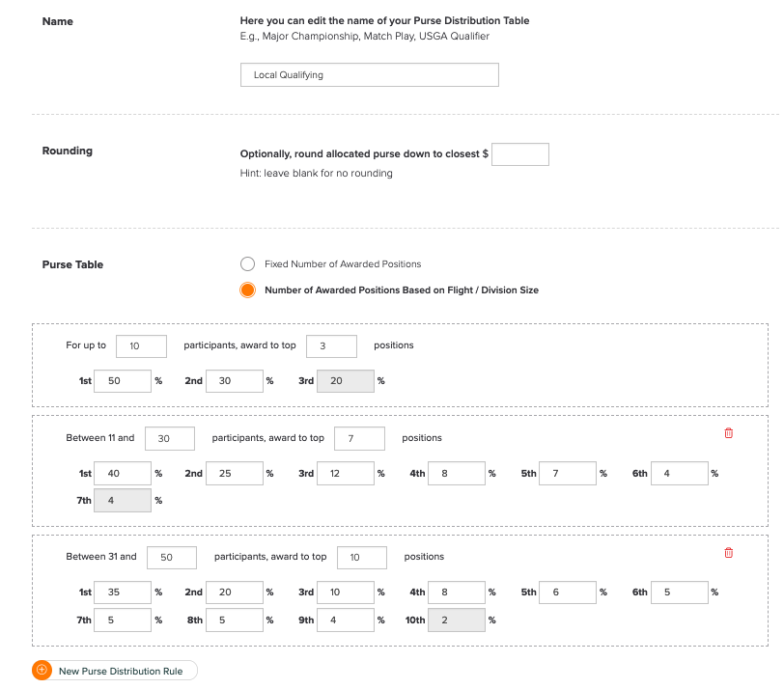Click the rounding dollar amount field
Screen dimensions: 784x689
pyautogui.click(x=520, y=153)
